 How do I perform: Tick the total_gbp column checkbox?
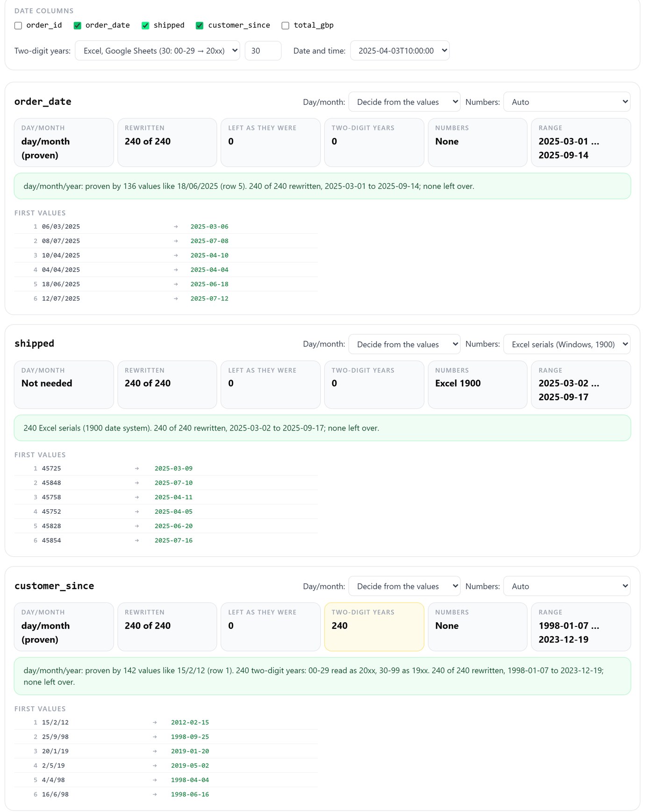(x=285, y=26)
